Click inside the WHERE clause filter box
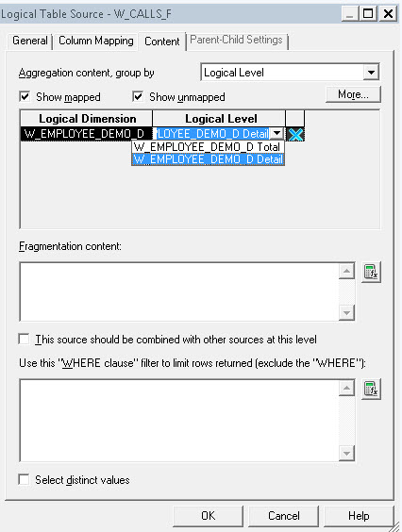Viewport: 402px width, 532px height. (179, 421)
